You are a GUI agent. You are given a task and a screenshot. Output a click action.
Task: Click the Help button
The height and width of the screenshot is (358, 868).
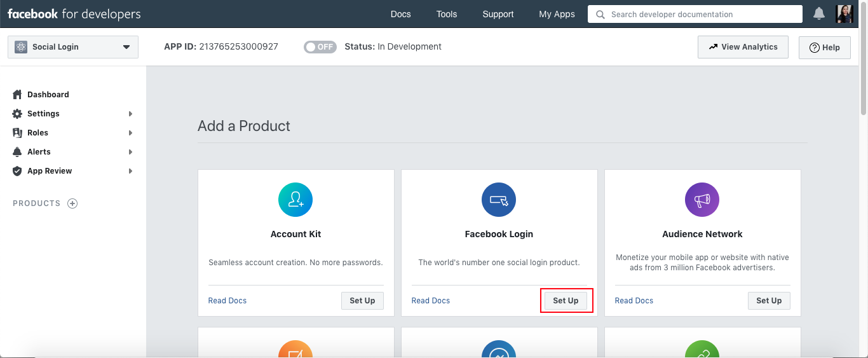tap(824, 48)
